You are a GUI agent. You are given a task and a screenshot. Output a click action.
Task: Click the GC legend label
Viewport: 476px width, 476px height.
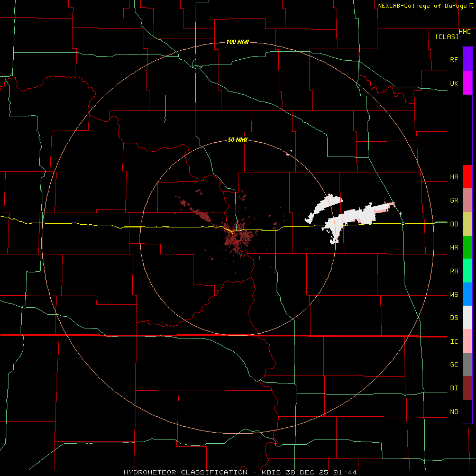point(454,365)
